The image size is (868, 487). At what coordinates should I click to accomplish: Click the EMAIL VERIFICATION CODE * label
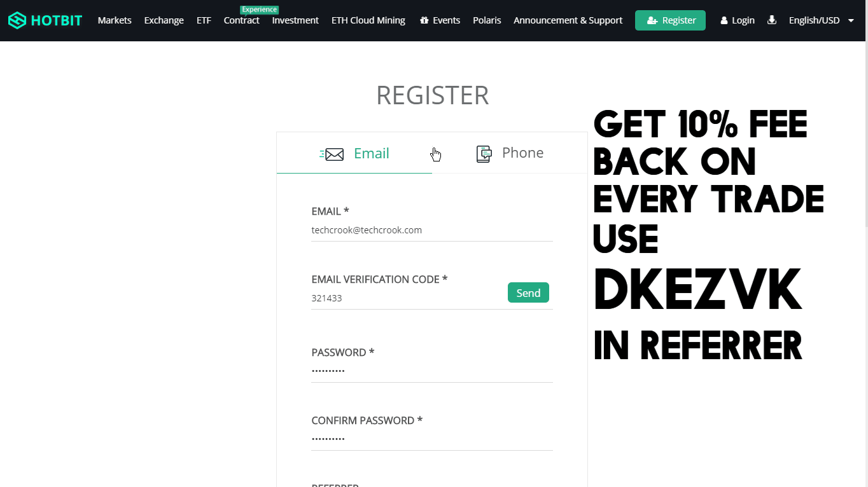[x=379, y=279]
